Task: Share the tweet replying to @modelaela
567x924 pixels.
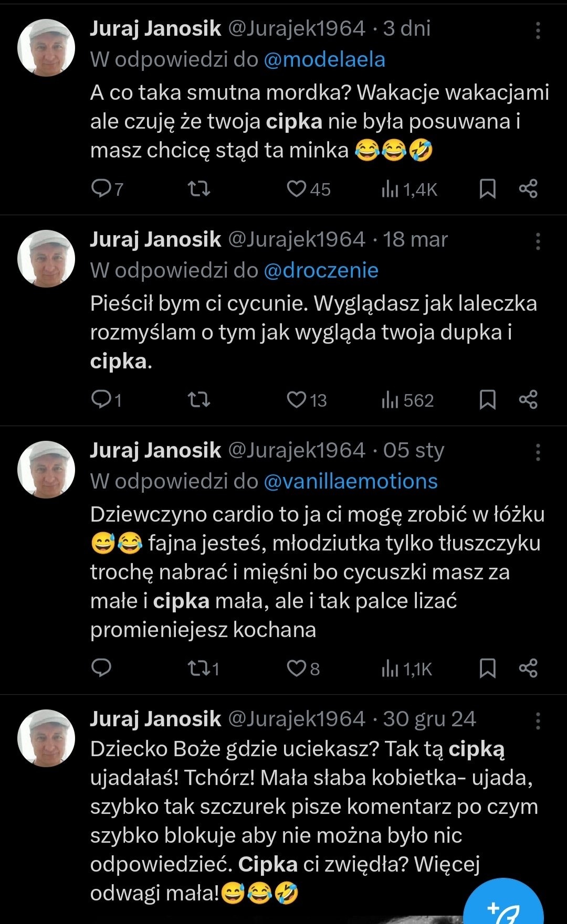Action: 528,188
